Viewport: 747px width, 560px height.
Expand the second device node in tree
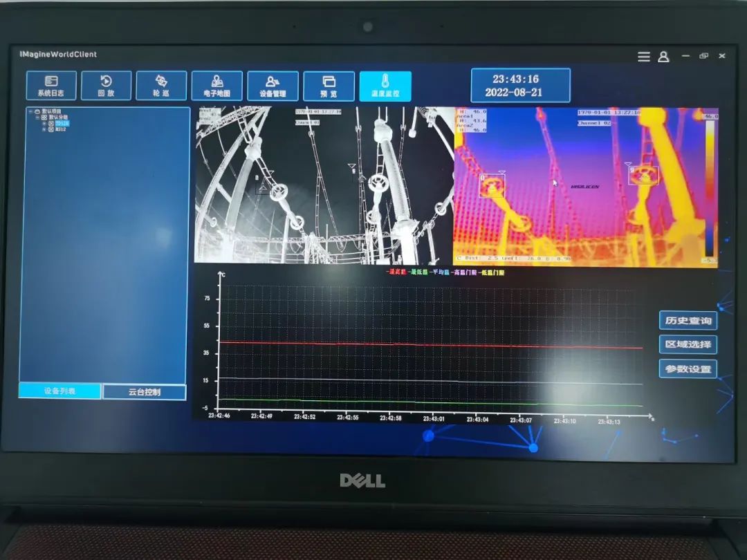tap(44, 129)
